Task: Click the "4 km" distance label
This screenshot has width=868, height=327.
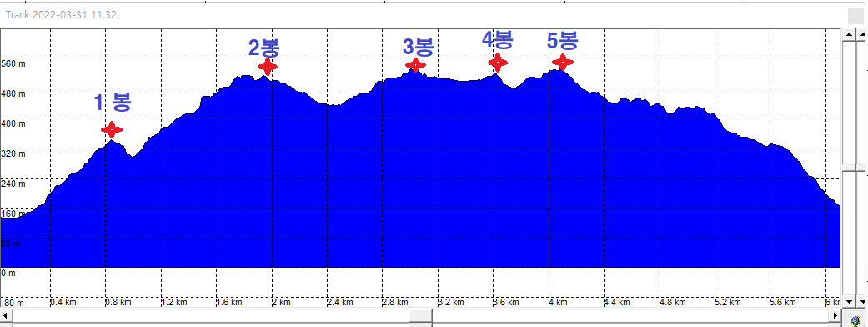Action: click(x=558, y=303)
